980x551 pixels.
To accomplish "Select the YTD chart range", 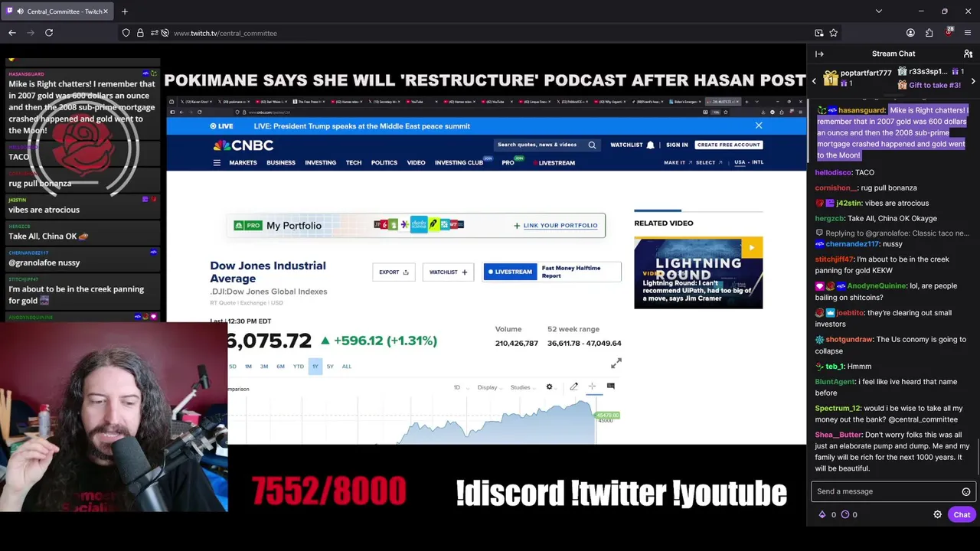I will (299, 367).
